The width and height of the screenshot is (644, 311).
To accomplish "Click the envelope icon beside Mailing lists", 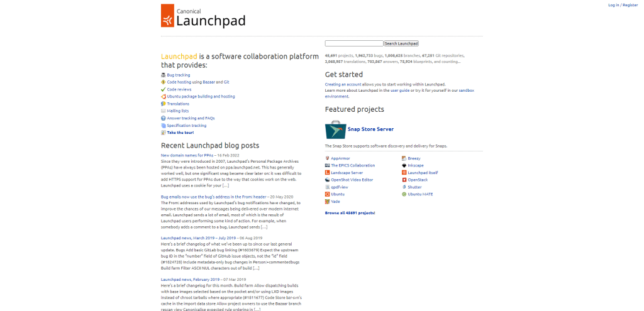I will click(164, 111).
